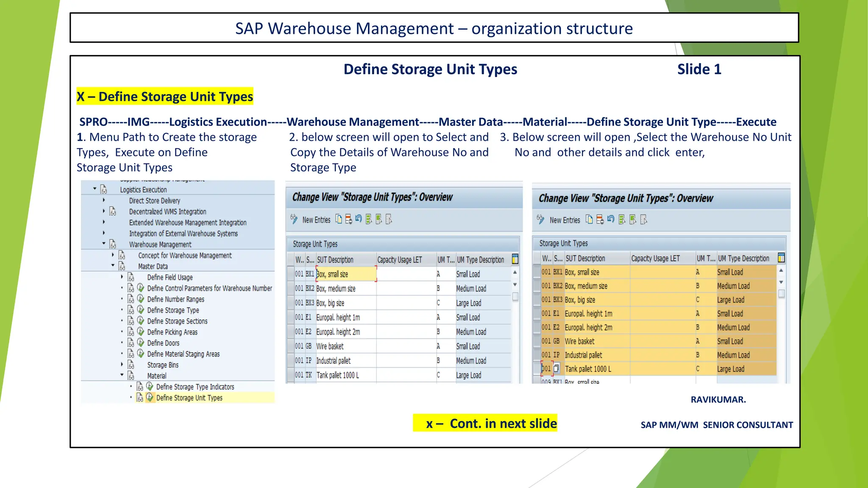Click the Copy As icon in step 2 screen
Screen dimensions: 868x488
(x=339, y=219)
